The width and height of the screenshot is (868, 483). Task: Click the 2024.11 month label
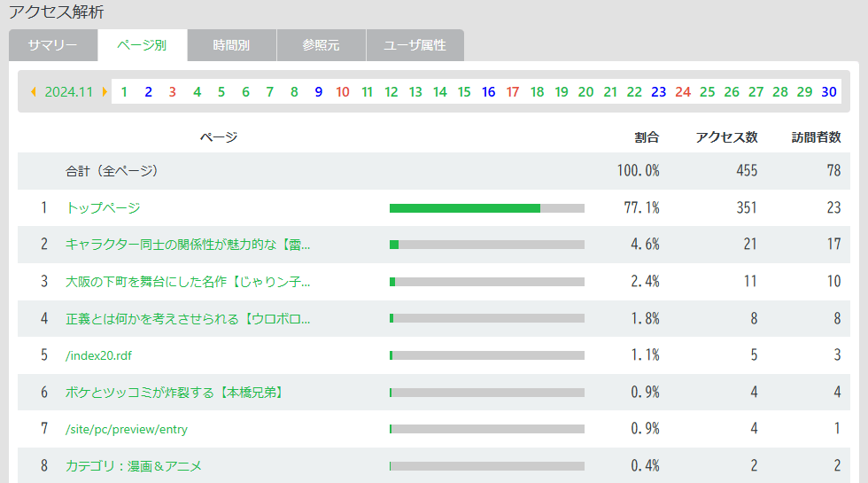click(69, 92)
